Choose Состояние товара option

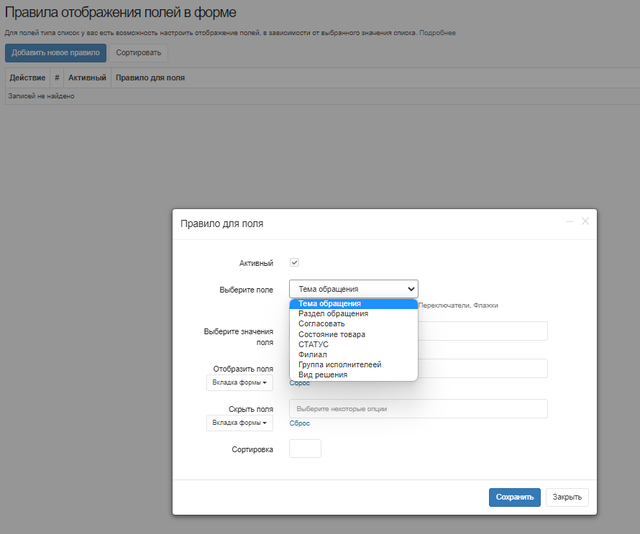tap(353, 334)
